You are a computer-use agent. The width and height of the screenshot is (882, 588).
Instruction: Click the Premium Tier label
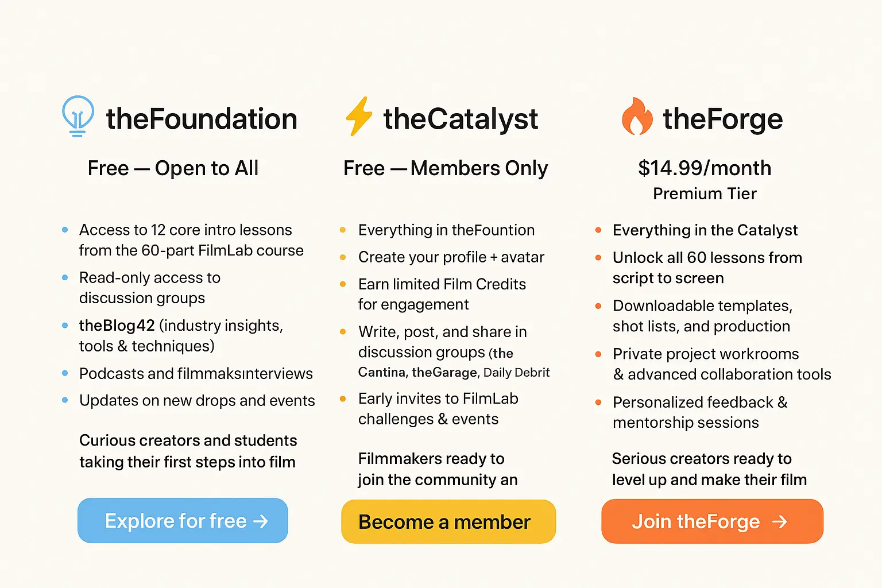(705, 194)
